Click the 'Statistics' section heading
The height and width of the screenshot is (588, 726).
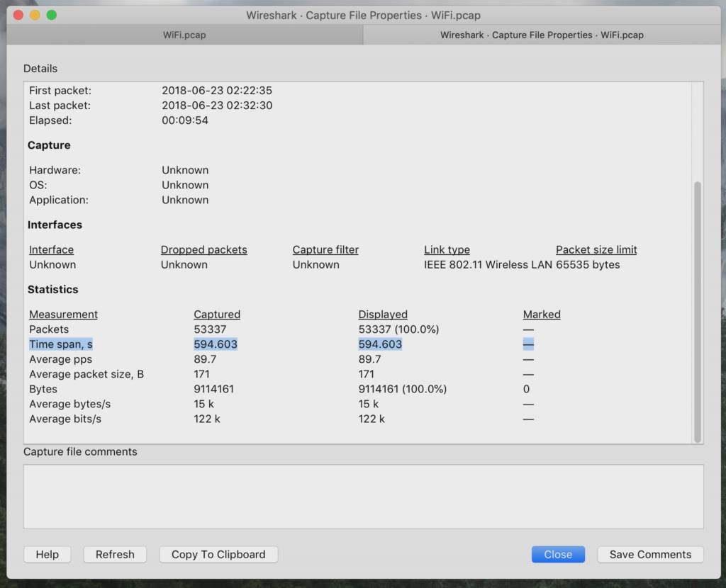52,290
